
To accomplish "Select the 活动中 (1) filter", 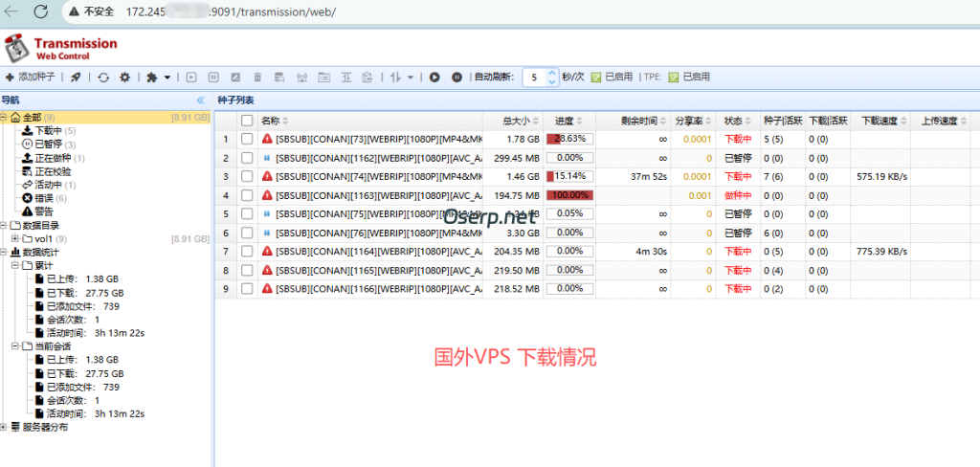I will point(49,185).
